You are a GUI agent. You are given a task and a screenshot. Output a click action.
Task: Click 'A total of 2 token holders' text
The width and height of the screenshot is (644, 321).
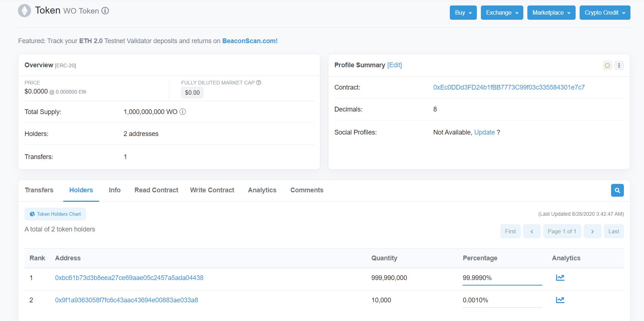[60, 229]
